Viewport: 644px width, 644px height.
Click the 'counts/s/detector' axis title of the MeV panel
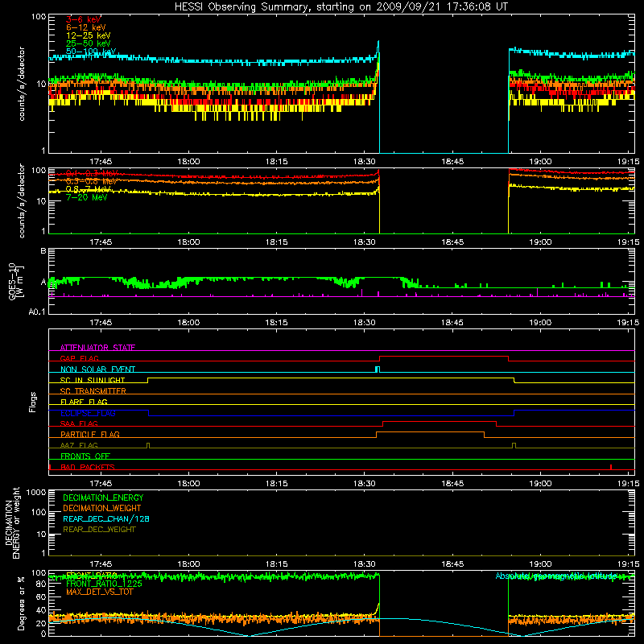[x=22, y=200]
